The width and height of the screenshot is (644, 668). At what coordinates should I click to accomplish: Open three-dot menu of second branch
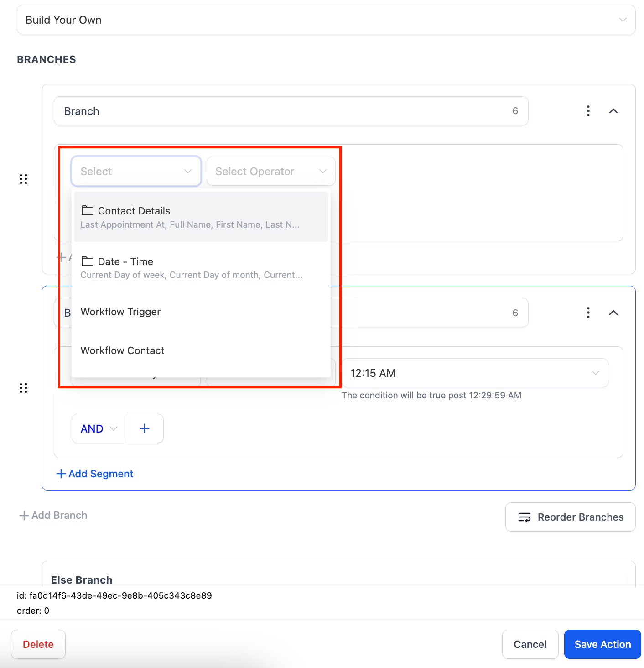pyautogui.click(x=588, y=313)
